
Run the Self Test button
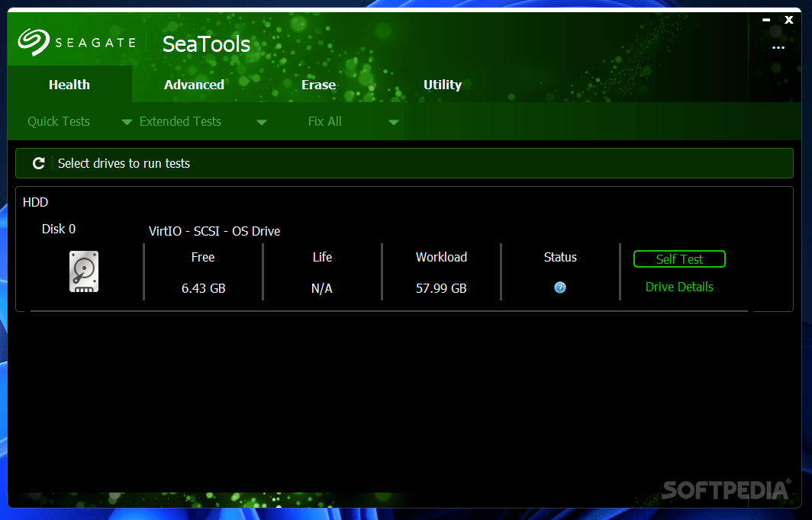tap(679, 259)
